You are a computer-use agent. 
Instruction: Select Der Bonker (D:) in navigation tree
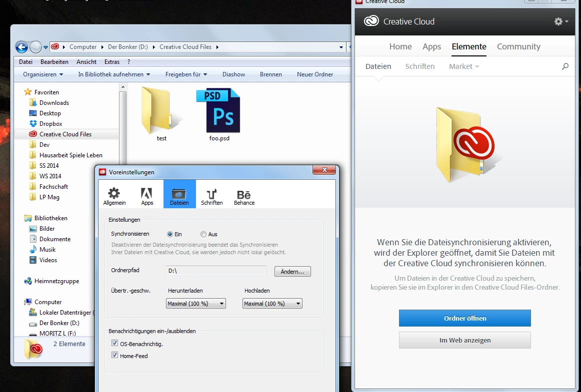[x=59, y=323]
